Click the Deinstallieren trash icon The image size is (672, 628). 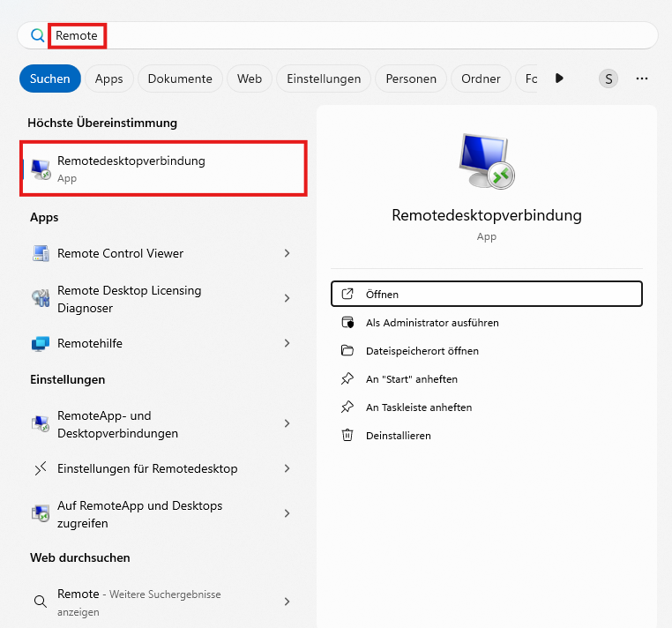coord(347,435)
